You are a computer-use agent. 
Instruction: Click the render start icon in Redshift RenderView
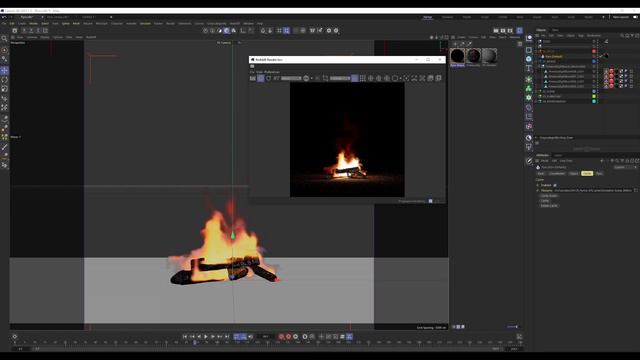click(253, 78)
